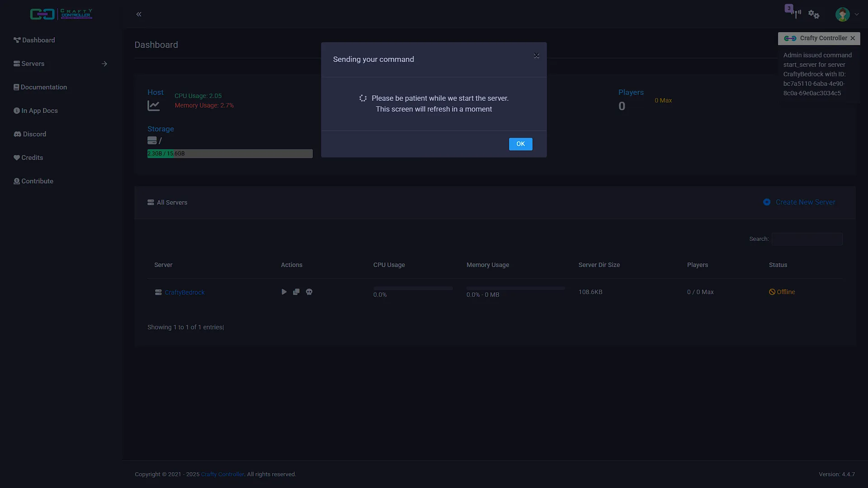Click the Host heading link
This screenshot has height=488, width=868.
point(156,92)
